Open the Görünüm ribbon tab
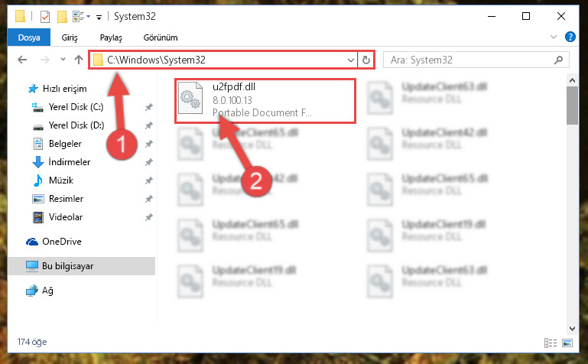588x364 pixels. (x=161, y=37)
